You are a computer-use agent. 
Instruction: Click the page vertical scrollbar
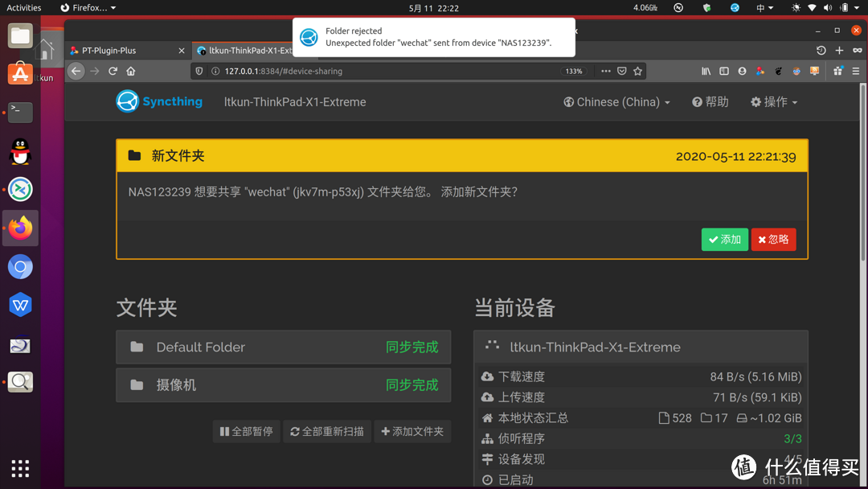click(x=863, y=171)
